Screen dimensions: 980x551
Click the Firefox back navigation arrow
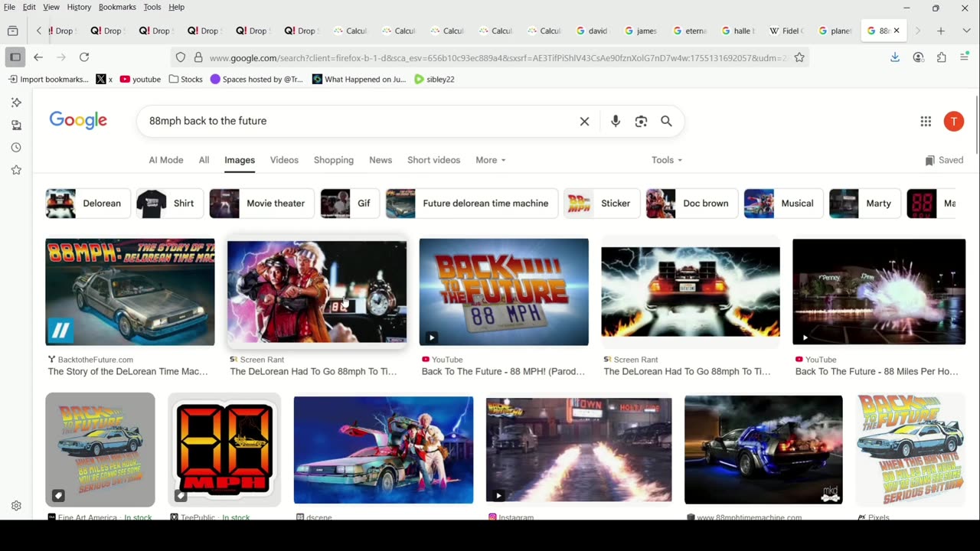pos(38,57)
